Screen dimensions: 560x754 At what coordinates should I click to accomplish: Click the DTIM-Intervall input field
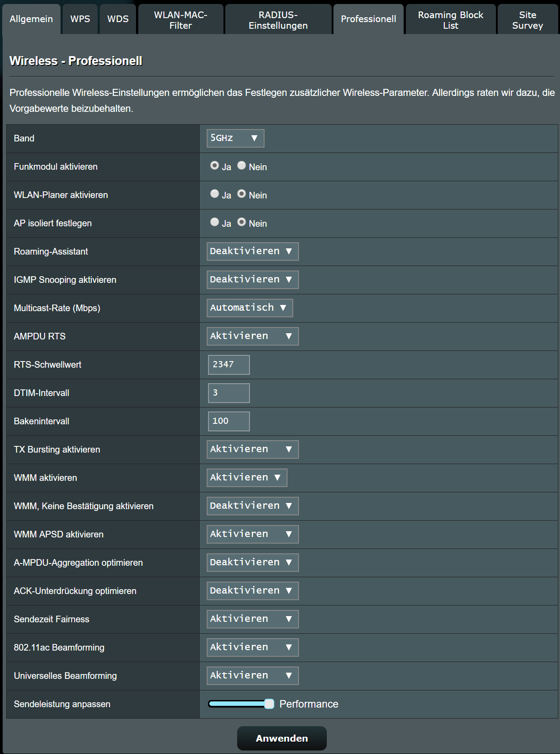(x=229, y=393)
